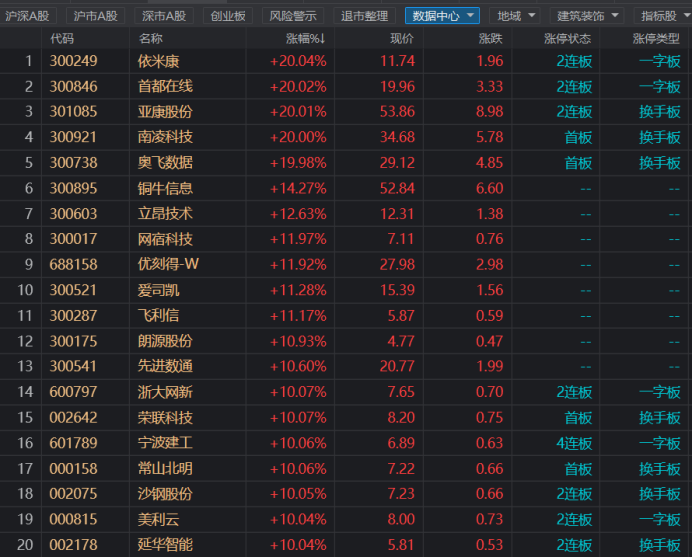Image resolution: width=692 pixels, height=558 pixels.
Task: Open the 常山北明 stock row
Action: tap(346, 468)
